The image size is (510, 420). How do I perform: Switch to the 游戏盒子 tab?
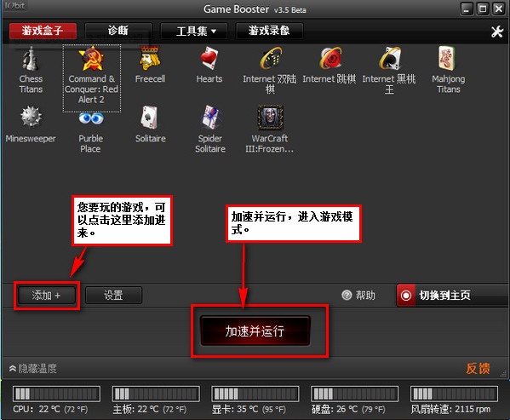[43, 31]
